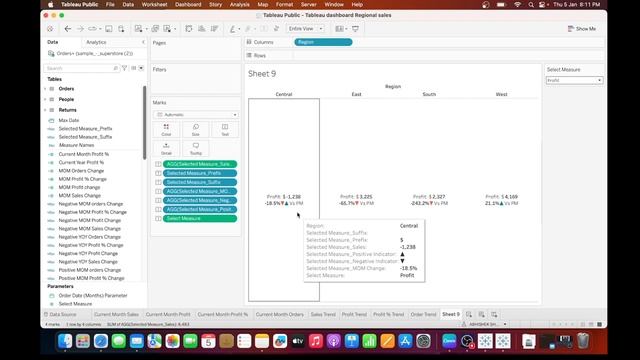Image resolution: width=640 pixels, height=360 pixels.
Task: Click the Sort Ascending toolbar icon
Action: click(202, 29)
